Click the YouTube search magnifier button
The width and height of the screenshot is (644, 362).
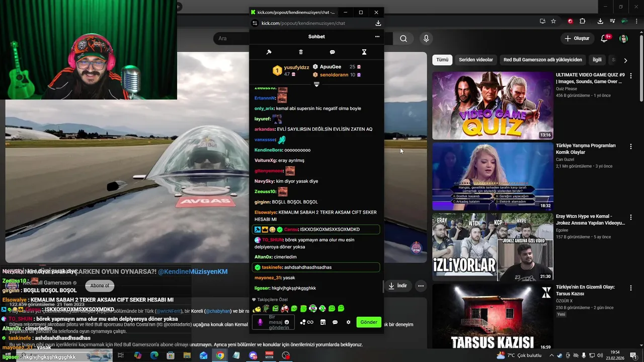[x=404, y=39]
